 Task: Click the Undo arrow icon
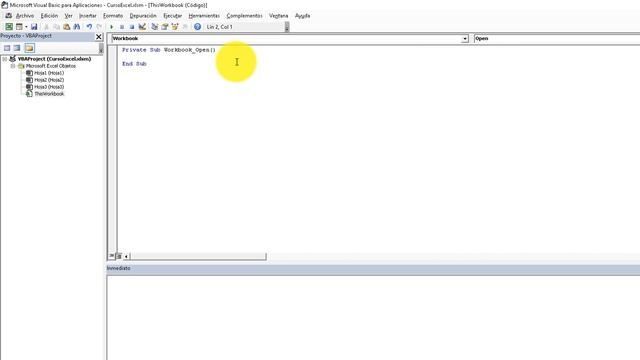(x=89, y=27)
